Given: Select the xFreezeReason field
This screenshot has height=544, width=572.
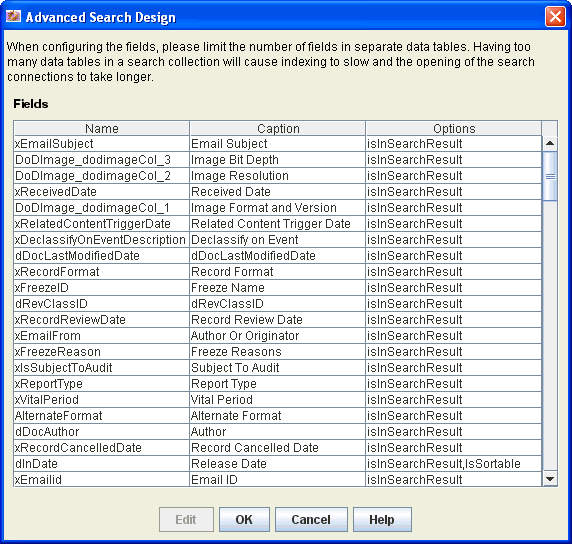Looking at the screenshot, I should pyautogui.click(x=102, y=352).
